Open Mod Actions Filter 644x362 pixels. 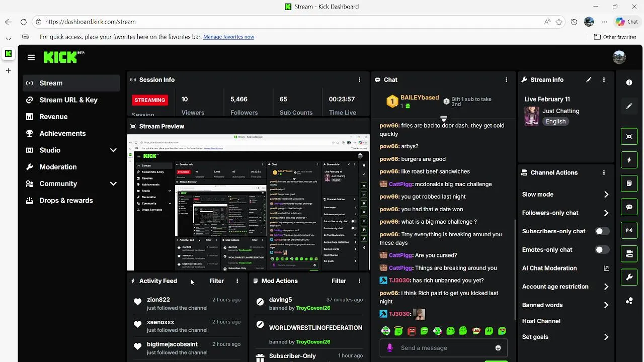point(339,281)
